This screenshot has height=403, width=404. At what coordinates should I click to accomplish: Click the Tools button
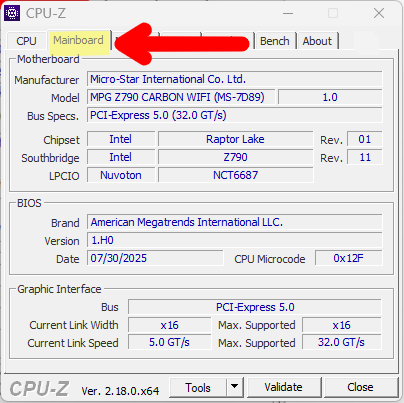198,388
